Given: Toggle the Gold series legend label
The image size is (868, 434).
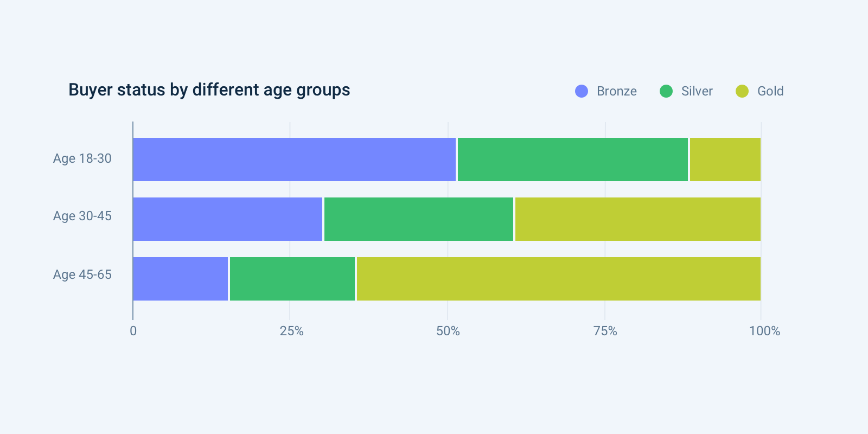Looking at the screenshot, I should 770,91.
